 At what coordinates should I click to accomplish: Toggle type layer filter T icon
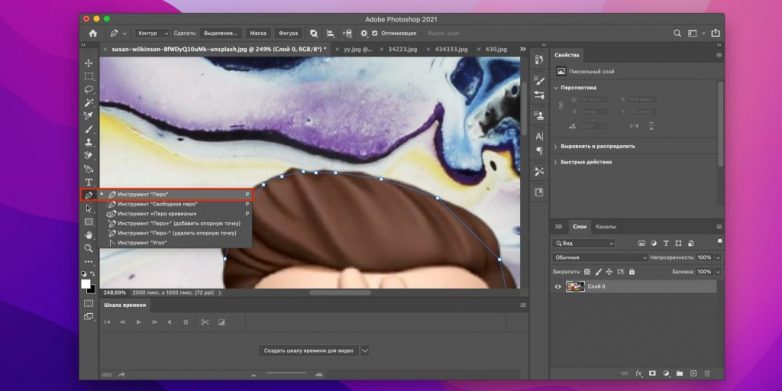pyautogui.click(x=666, y=243)
